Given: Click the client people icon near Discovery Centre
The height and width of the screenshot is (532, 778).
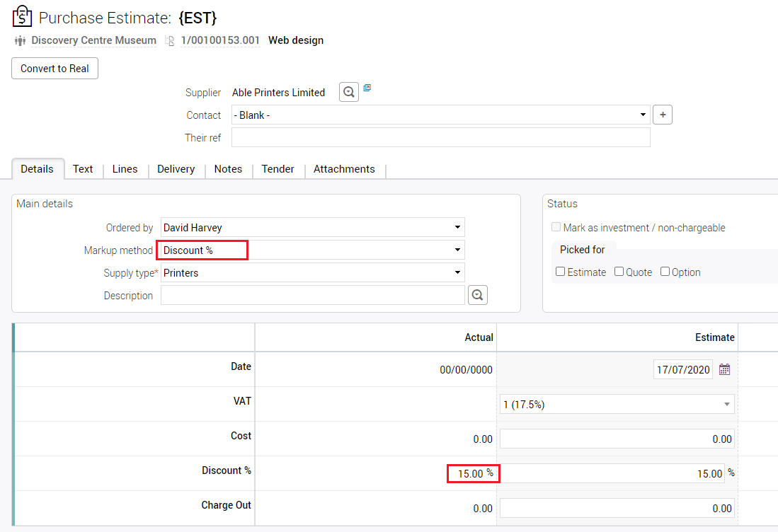Looking at the screenshot, I should click(20, 41).
